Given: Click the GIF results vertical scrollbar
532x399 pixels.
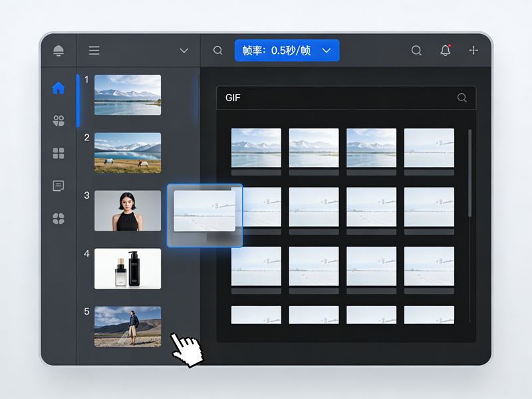Looking at the screenshot, I should pyautogui.click(x=470, y=173).
